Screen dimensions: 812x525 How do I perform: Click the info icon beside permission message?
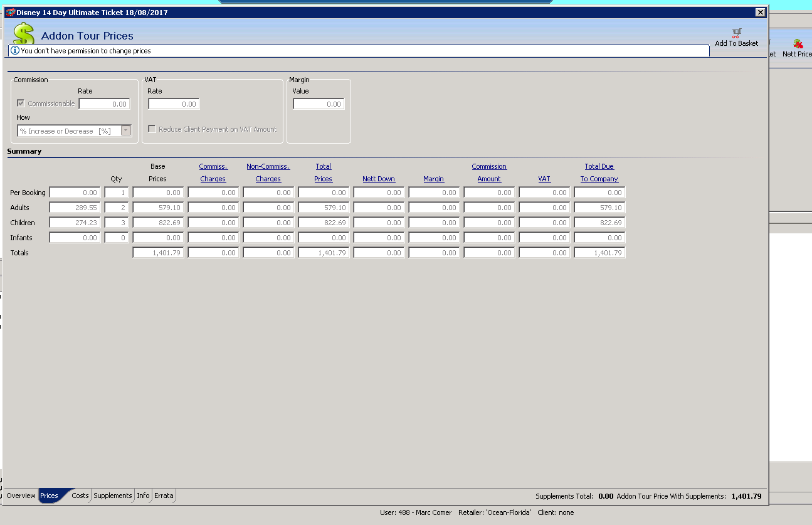click(15, 50)
